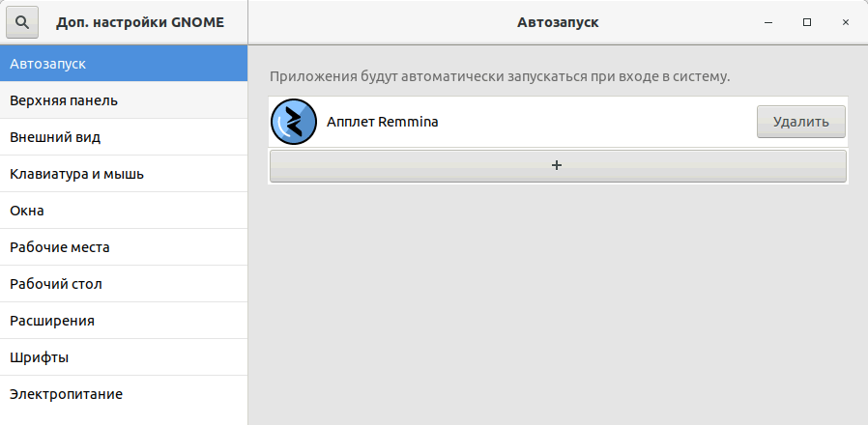This screenshot has width=868, height=425.
Task: Open the Электропитание section
Action: (x=124, y=394)
